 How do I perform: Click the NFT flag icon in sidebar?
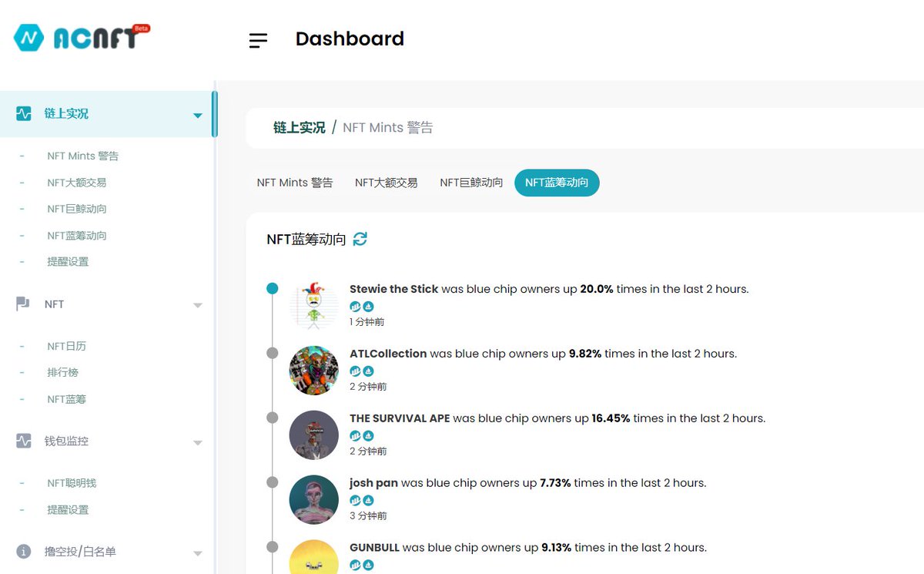[x=23, y=304]
